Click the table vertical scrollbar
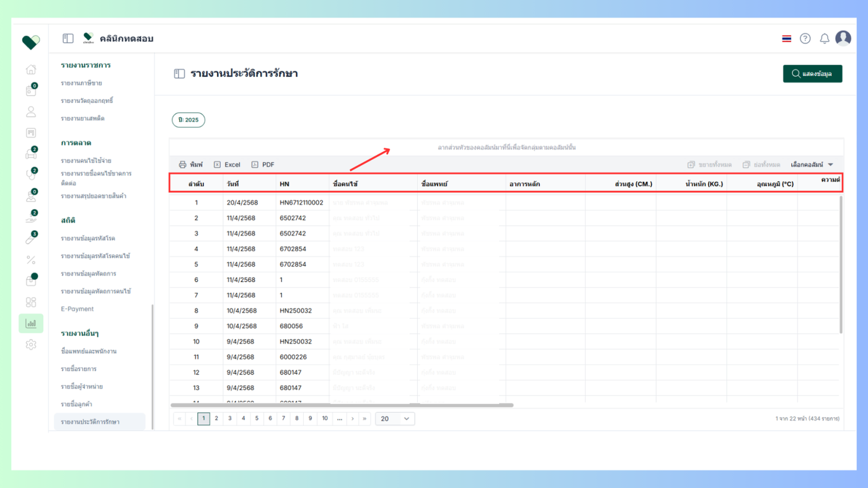Viewport: 868px width, 488px height. (x=841, y=265)
